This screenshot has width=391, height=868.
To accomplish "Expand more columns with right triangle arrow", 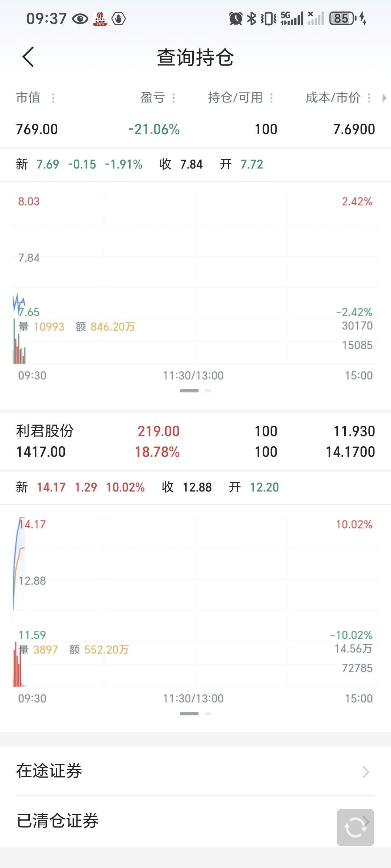I will pyautogui.click(x=384, y=98).
